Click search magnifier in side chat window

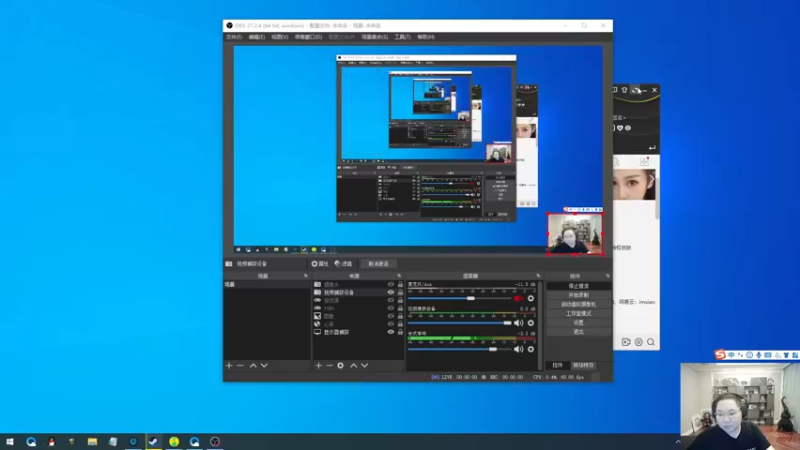pyautogui.click(x=651, y=342)
